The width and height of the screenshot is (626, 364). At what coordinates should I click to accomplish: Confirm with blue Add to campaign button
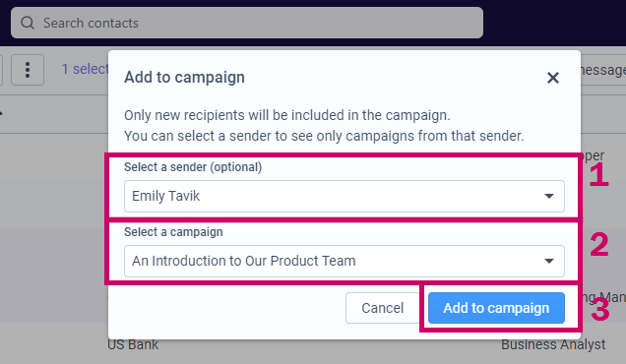496,308
